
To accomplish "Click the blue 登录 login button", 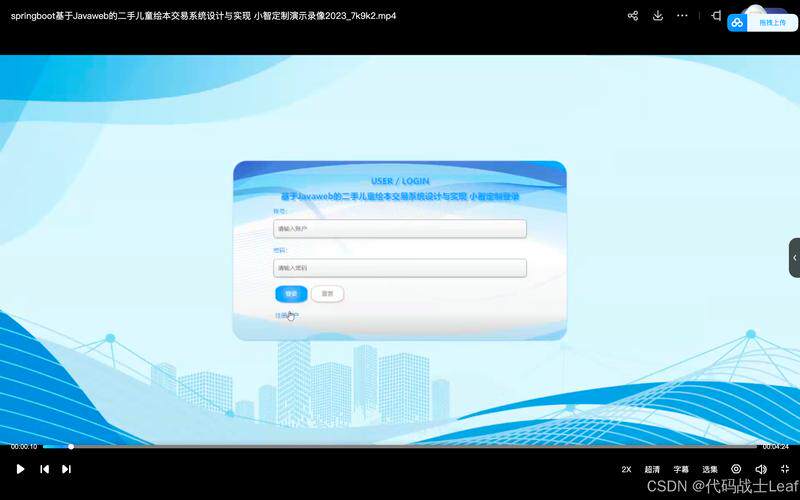I will [x=291, y=294].
